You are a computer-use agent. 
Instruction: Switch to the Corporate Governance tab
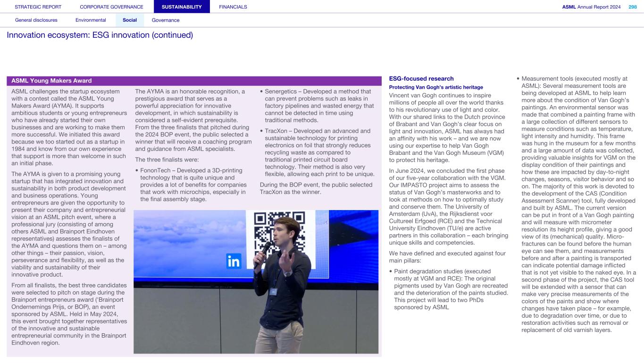tap(112, 7)
